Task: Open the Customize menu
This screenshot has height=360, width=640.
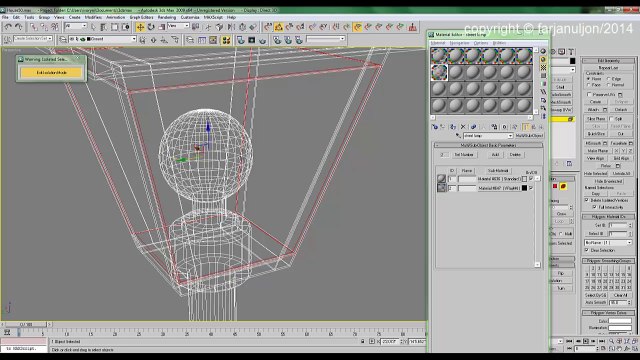Action: tap(190, 18)
